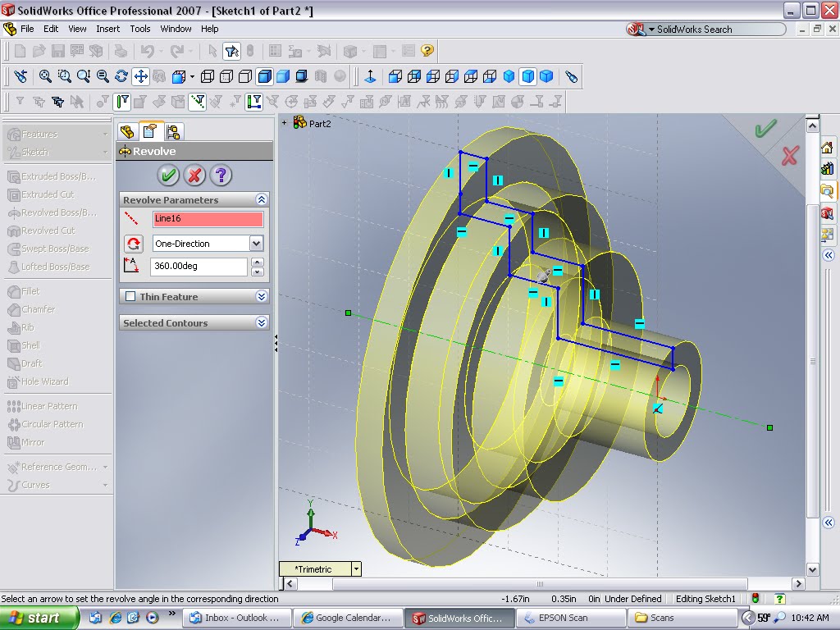Click the confirmation corner red X
Image resolution: width=840 pixels, height=630 pixels.
(790, 155)
